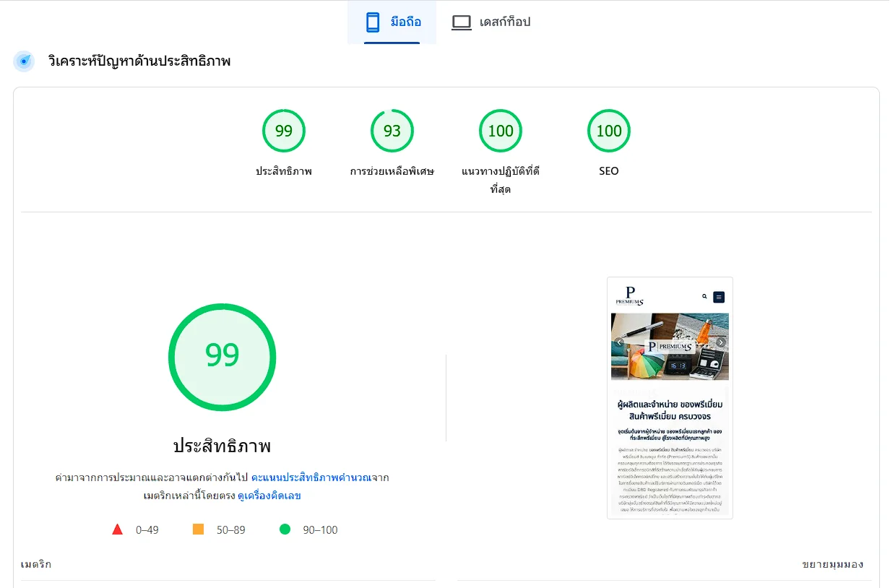
Task: Click the การช่วยเหลือพิเศษ accessibility label
Action: pyautogui.click(x=392, y=171)
